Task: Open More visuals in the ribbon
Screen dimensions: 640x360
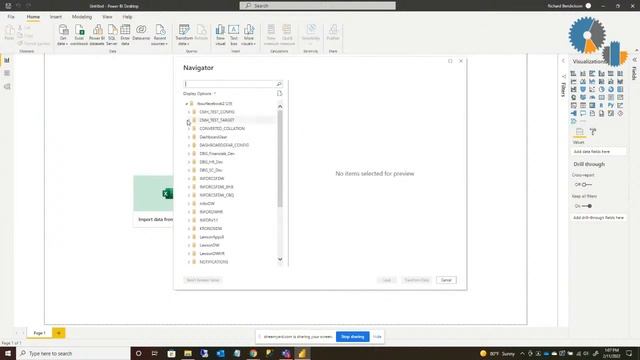Action: click(x=249, y=35)
